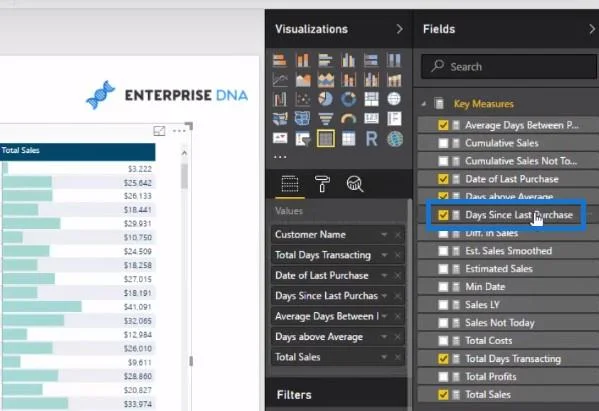The height and width of the screenshot is (411, 599).
Task: Select the gauge visualization icon
Action: coord(348,119)
